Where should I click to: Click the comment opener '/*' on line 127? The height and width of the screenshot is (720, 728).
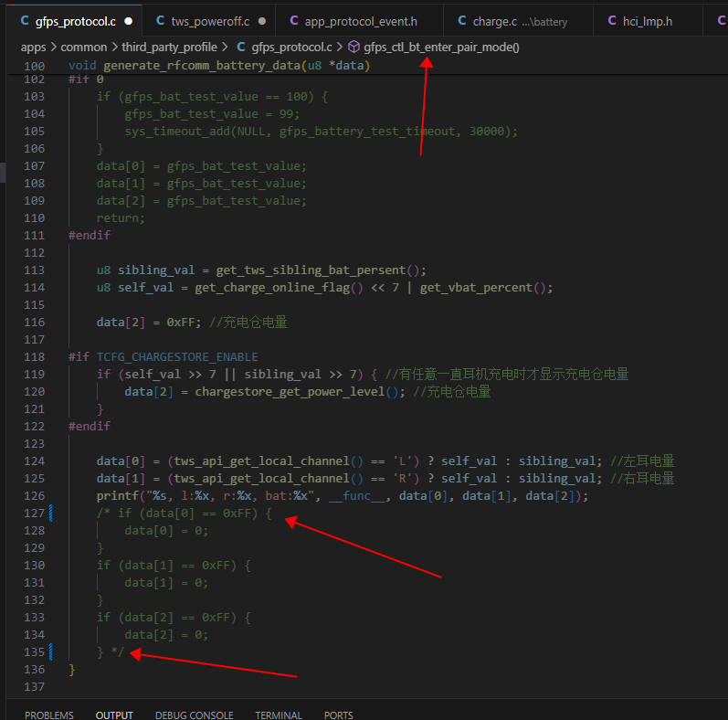coord(103,514)
